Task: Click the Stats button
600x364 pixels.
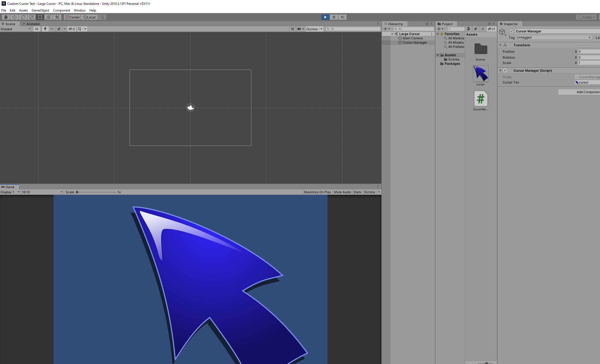Action: click(x=357, y=192)
